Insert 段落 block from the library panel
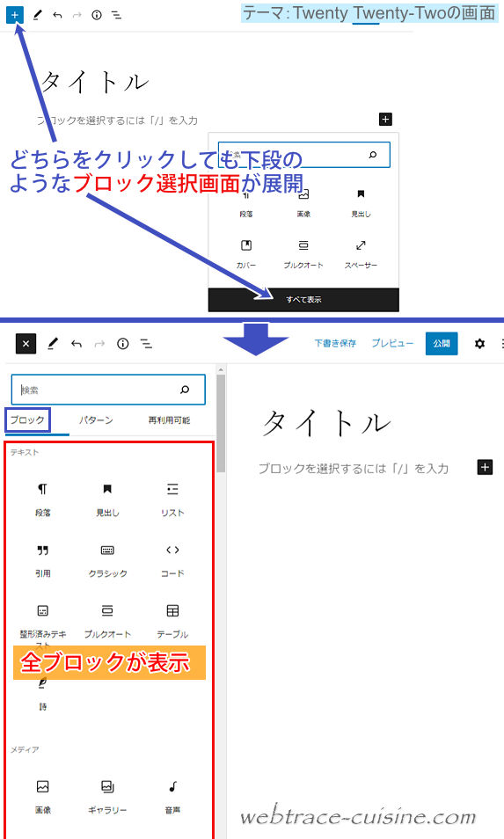 point(43,499)
